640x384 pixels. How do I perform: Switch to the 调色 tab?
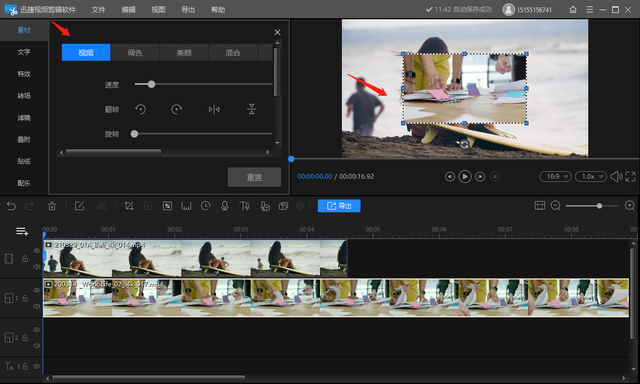(x=135, y=53)
